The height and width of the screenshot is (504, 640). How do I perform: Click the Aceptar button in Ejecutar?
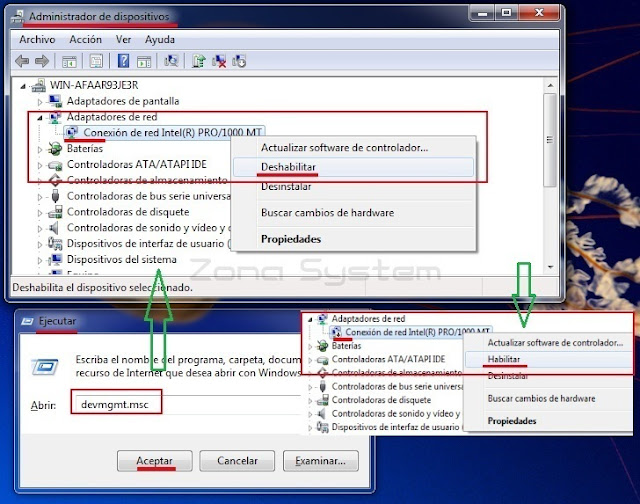(x=154, y=461)
